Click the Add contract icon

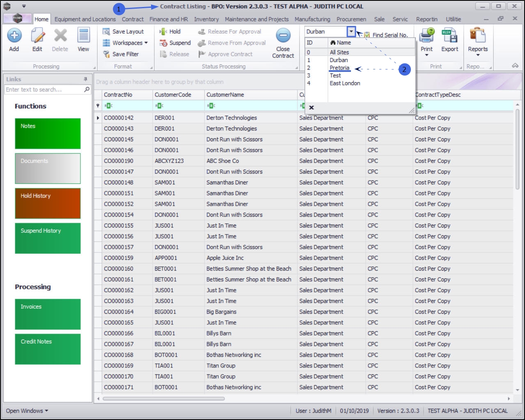tap(14, 36)
